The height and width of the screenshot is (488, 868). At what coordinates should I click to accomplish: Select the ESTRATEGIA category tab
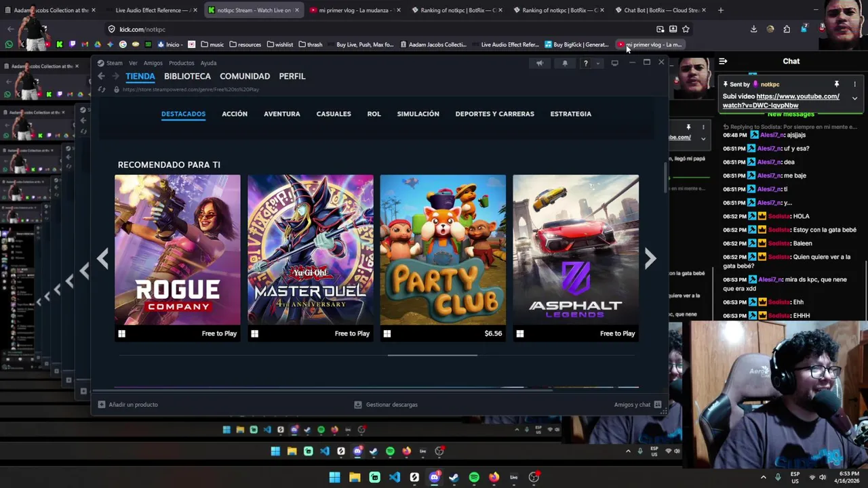point(571,114)
